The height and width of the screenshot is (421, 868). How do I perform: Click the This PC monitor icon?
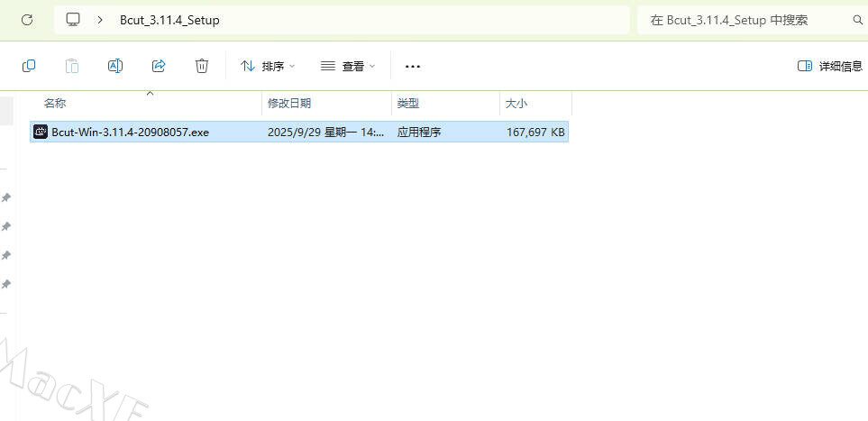[x=72, y=20]
